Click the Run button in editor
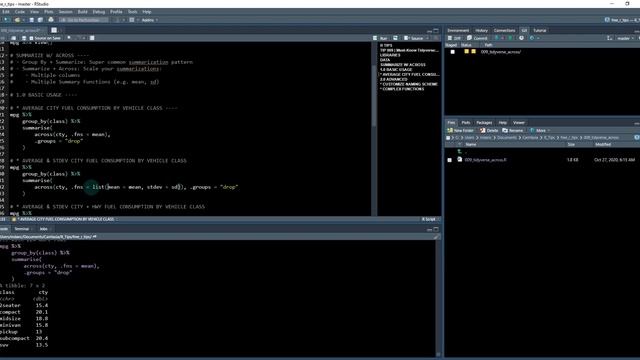Screen dimensions: 640x360 coord(380,38)
